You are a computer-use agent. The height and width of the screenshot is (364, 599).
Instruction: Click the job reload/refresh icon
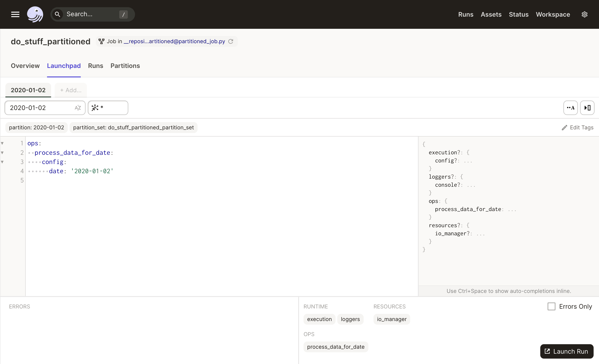click(231, 41)
